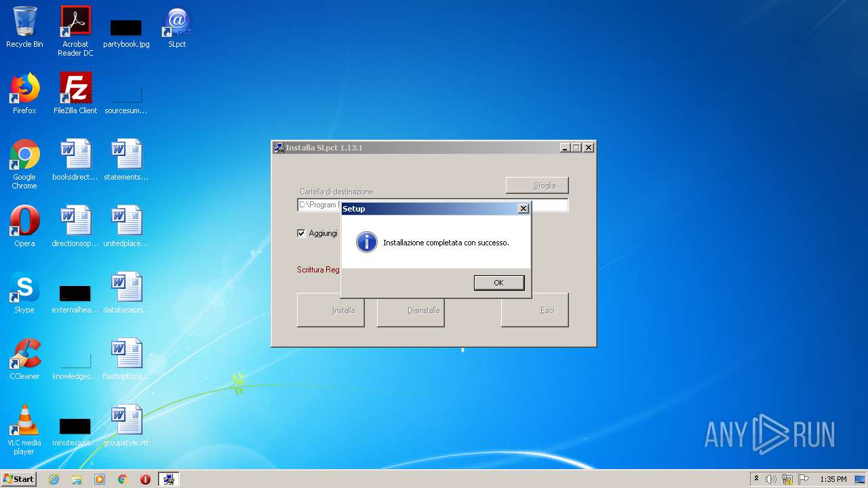Open FileZilla Client shortcut

(x=75, y=94)
